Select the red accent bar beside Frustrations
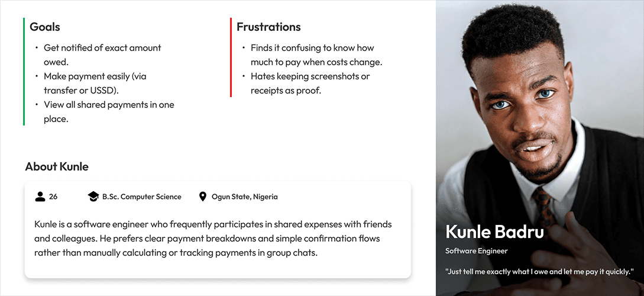This screenshot has width=644, height=296. pyautogui.click(x=231, y=57)
